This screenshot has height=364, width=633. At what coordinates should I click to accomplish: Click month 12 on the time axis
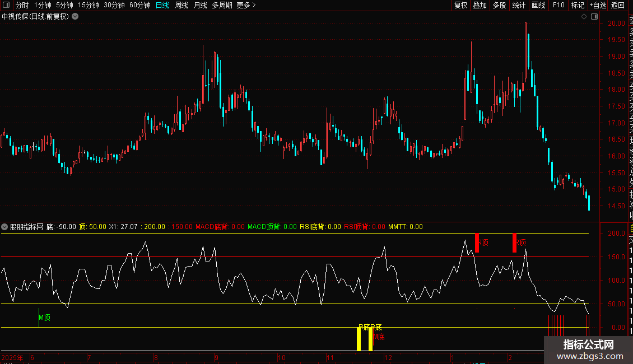coord(388,358)
